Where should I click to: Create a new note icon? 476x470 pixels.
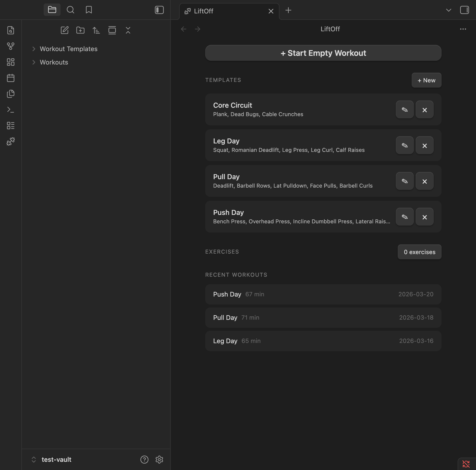click(x=65, y=30)
